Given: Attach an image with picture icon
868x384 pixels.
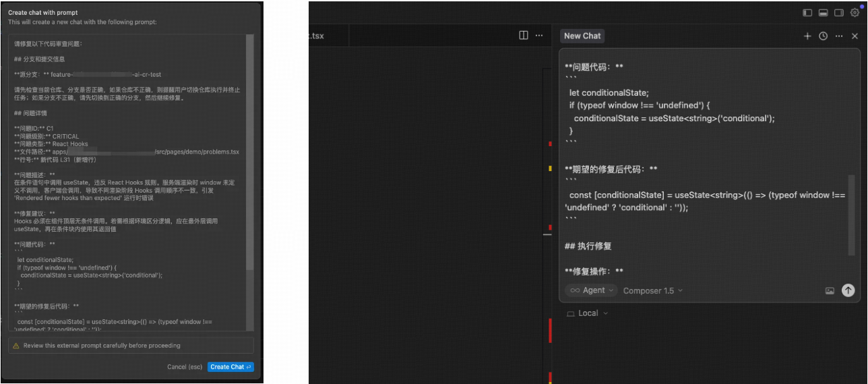Looking at the screenshot, I should (x=830, y=291).
